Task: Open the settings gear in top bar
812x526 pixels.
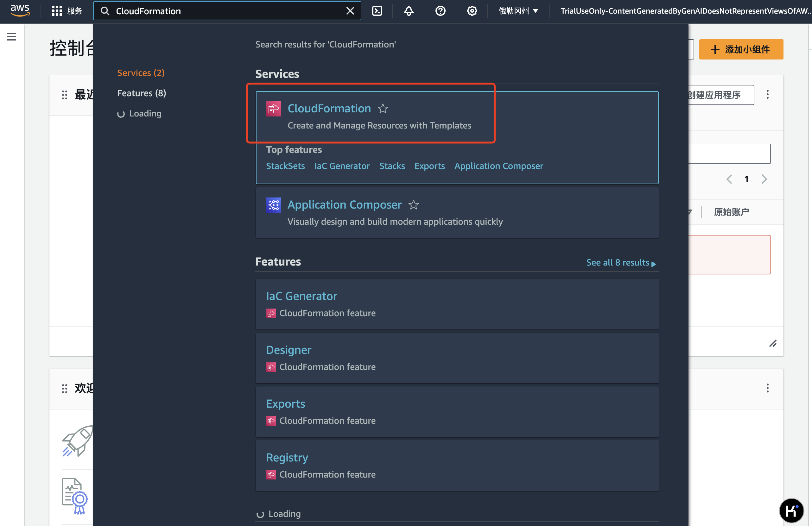Action: (x=472, y=11)
